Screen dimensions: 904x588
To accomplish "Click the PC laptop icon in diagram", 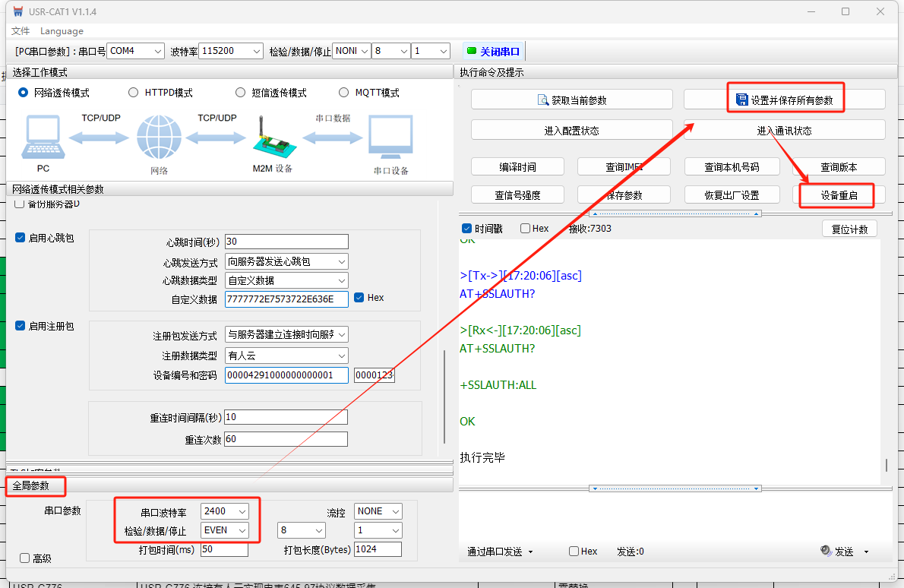I will click(x=43, y=138).
